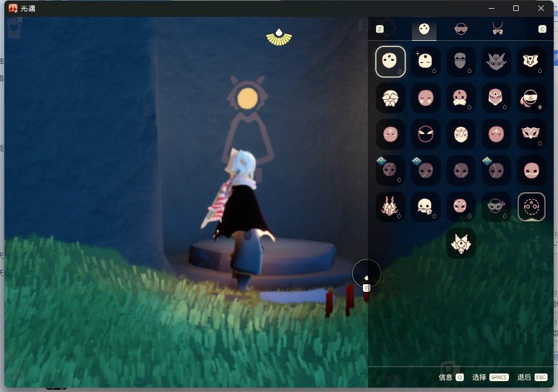Pick the pink mask with white mustache

pyautogui.click(x=461, y=98)
